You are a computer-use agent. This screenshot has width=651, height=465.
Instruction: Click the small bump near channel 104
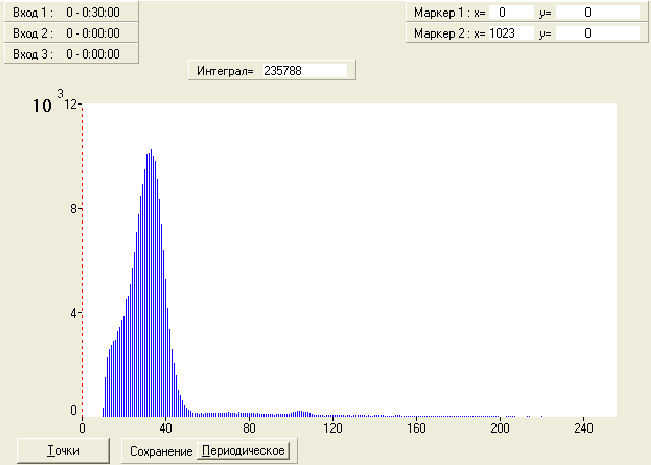click(300, 414)
